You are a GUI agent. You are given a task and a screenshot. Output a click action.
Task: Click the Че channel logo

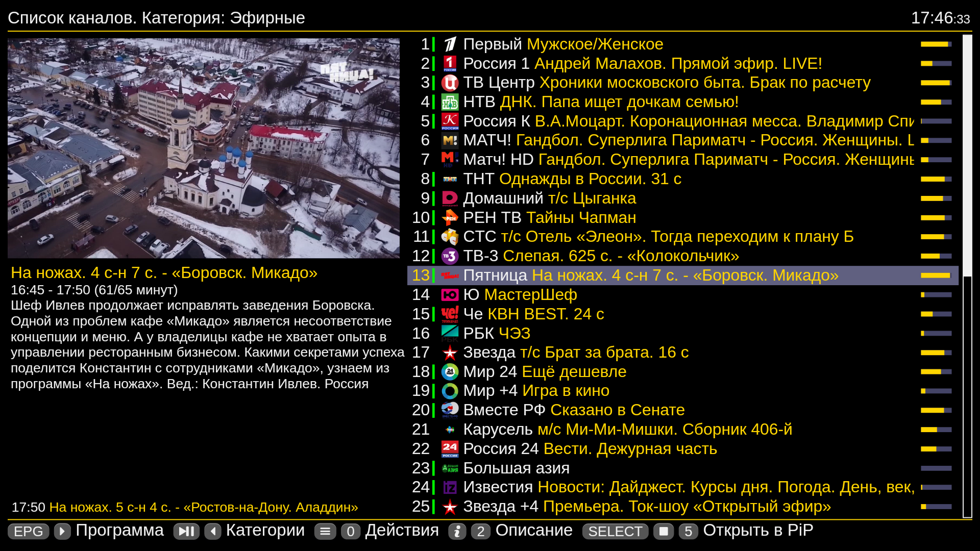(450, 314)
